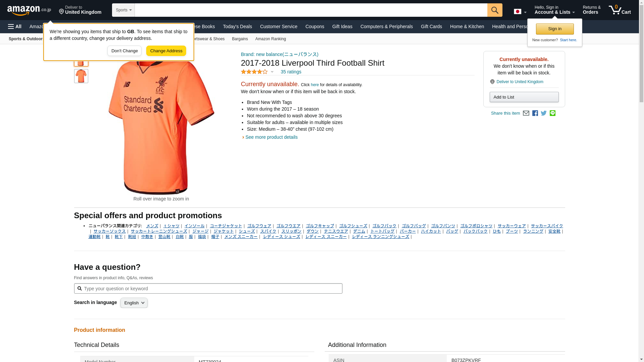This screenshot has width=644, height=362.
Task: Share this item on LINE
Action: point(552,113)
